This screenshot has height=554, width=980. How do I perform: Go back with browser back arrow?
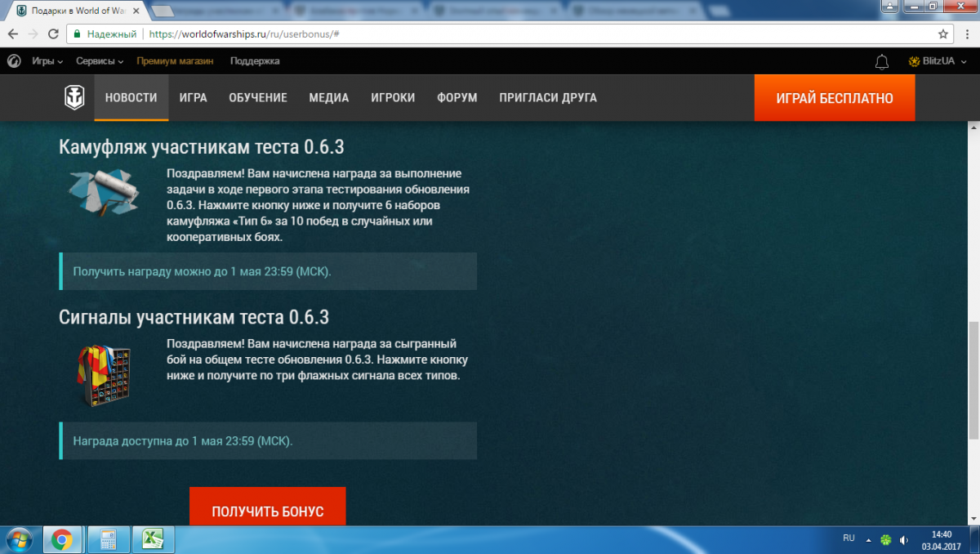13,34
